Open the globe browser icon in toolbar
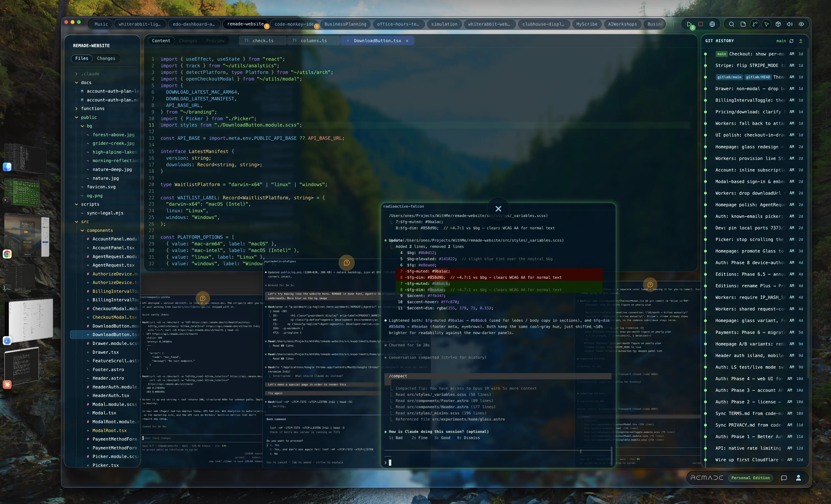Image resolution: width=831 pixels, height=504 pixels. pos(712,24)
